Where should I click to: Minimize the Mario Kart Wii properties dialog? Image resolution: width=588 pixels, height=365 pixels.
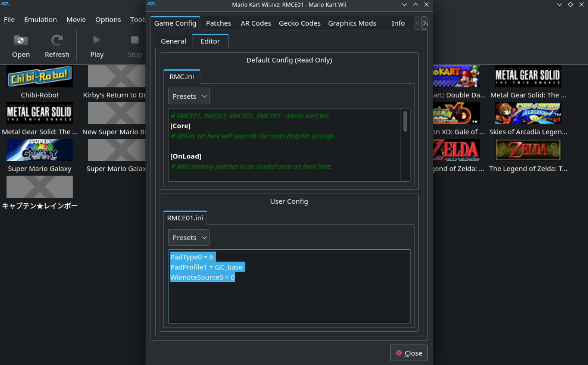point(404,4)
